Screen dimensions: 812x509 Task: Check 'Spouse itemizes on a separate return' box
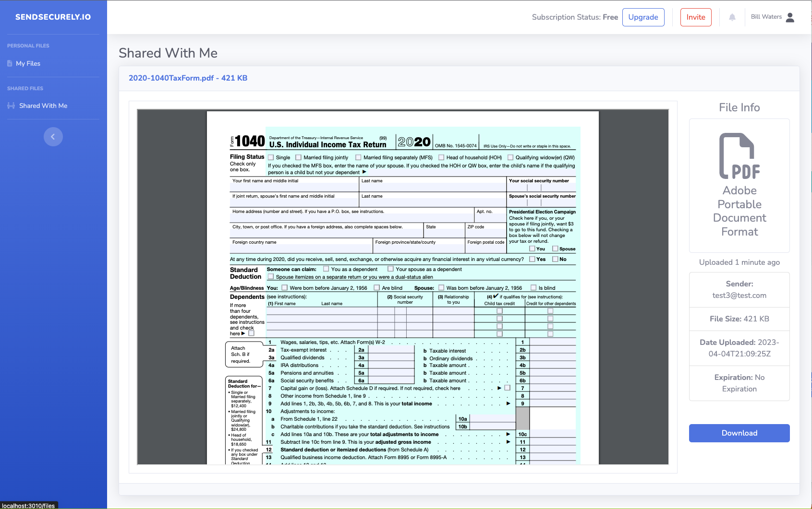coord(271,277)
